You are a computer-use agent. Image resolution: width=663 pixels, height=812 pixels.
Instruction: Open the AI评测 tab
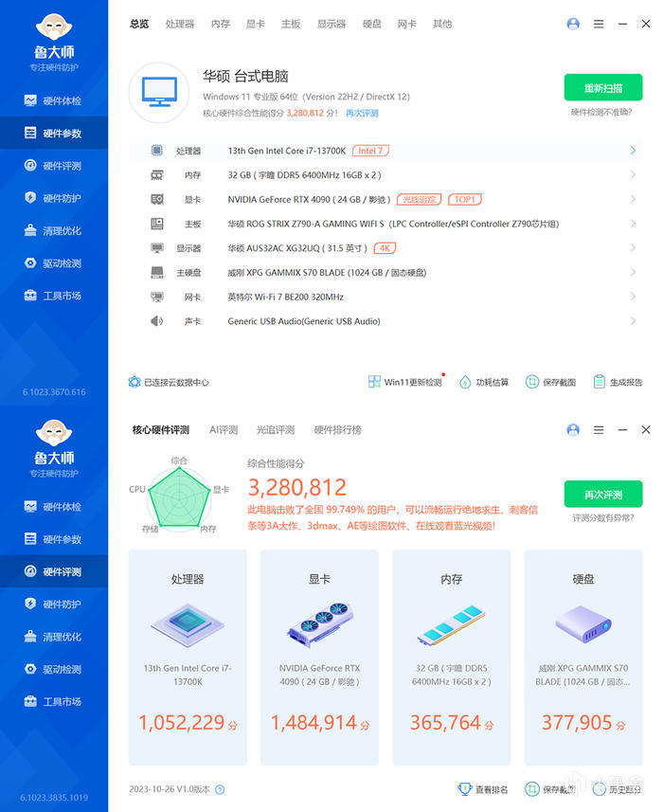[224, 430]
